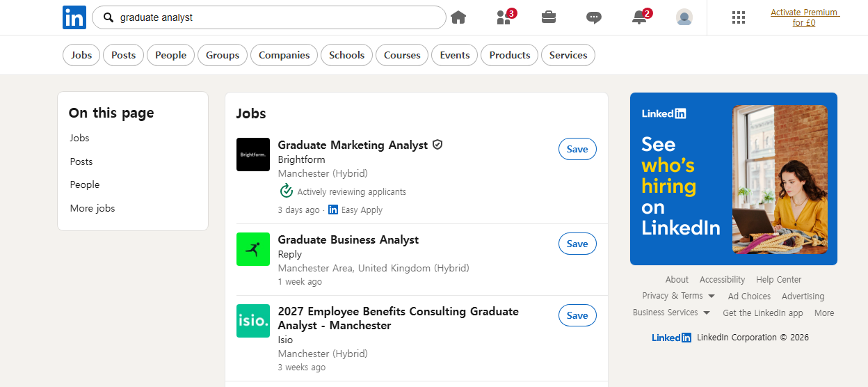Click the LinkedIn footer logo
The height and width of the screenshot is (387, 868).
[671, 338]
